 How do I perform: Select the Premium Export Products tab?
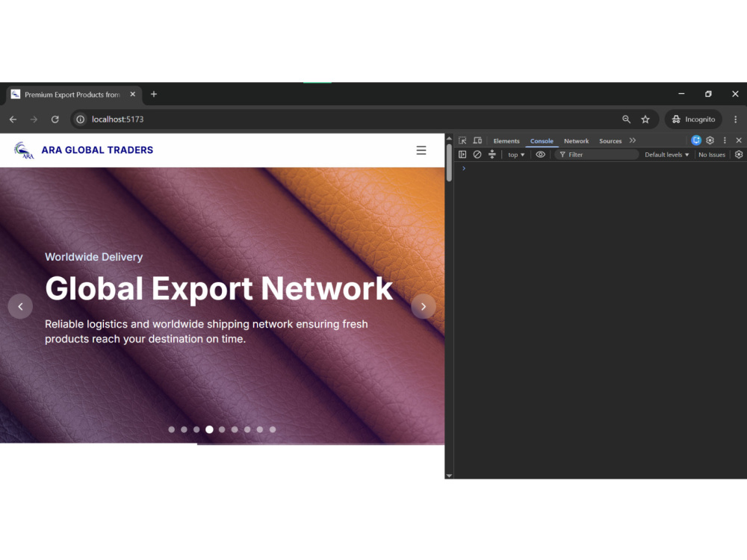[72, 95]
